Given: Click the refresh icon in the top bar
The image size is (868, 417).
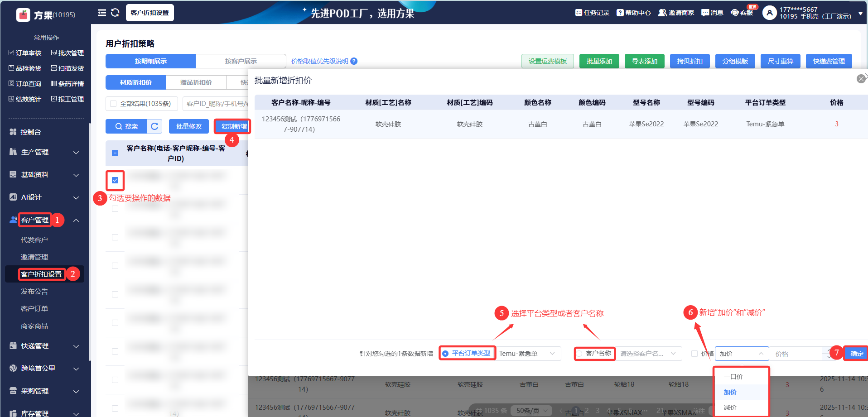Looking at the screenshot, I should 115,13.
